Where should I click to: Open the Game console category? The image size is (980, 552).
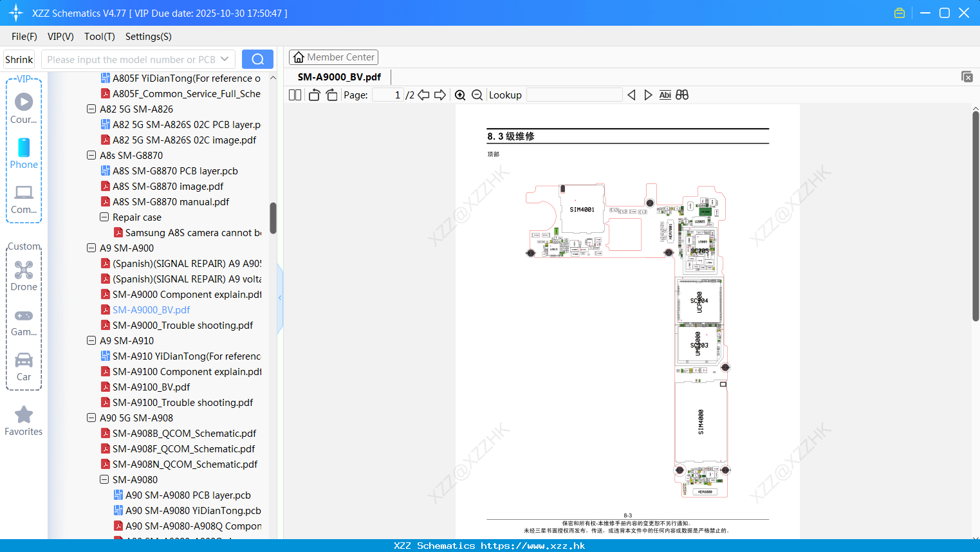[24, 322]
